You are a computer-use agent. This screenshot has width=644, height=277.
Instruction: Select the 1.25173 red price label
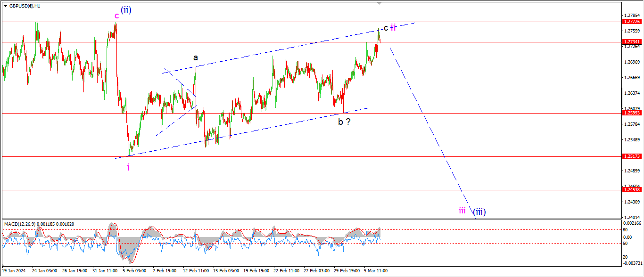pyautogui.click(x=631, y=156)
